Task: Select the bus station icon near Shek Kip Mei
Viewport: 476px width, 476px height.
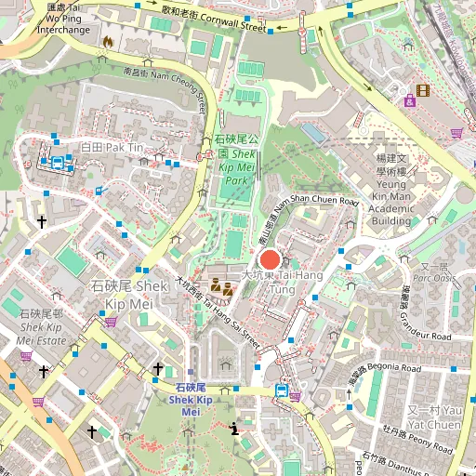Action: 282,390
